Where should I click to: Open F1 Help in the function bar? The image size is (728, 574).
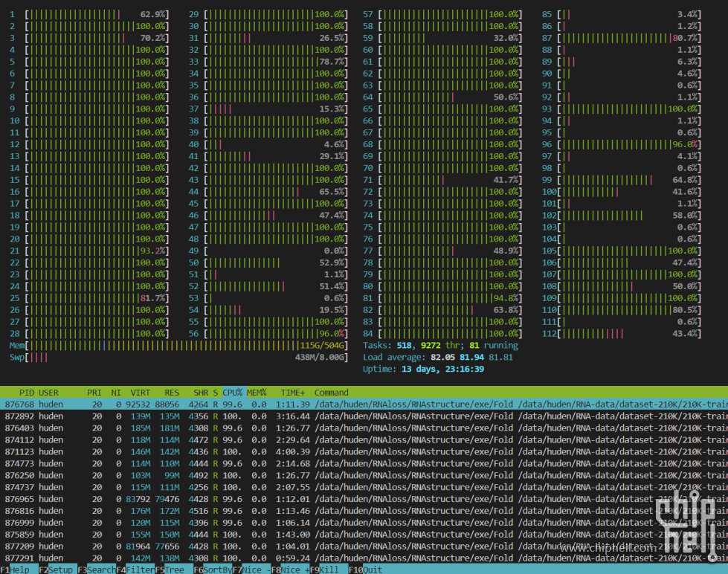coord(15,570)
